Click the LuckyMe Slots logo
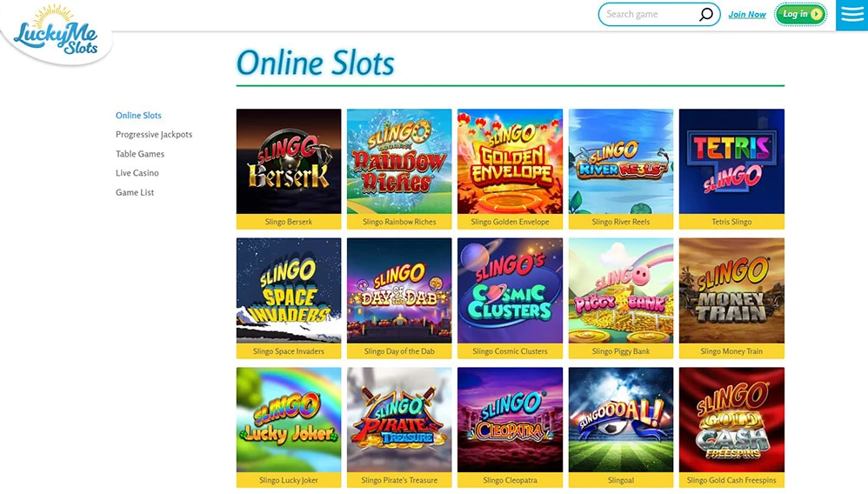 click(x=56, y=32)
